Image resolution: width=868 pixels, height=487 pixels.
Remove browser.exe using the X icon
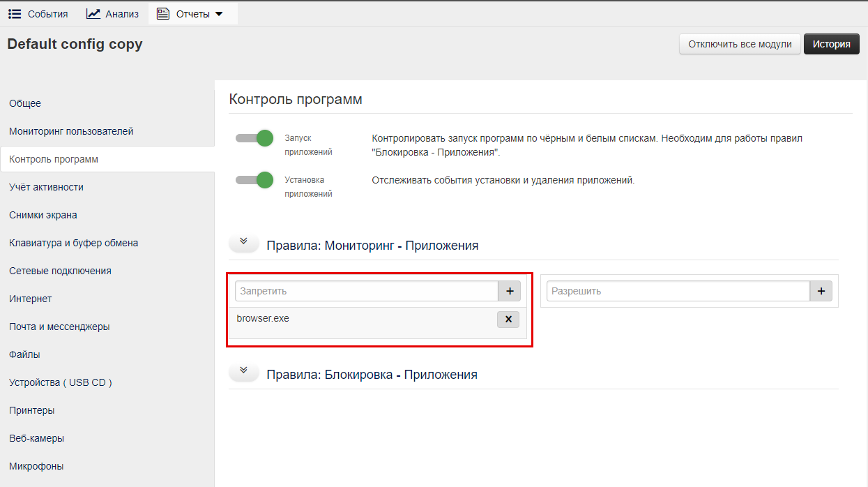pos(508,319)
